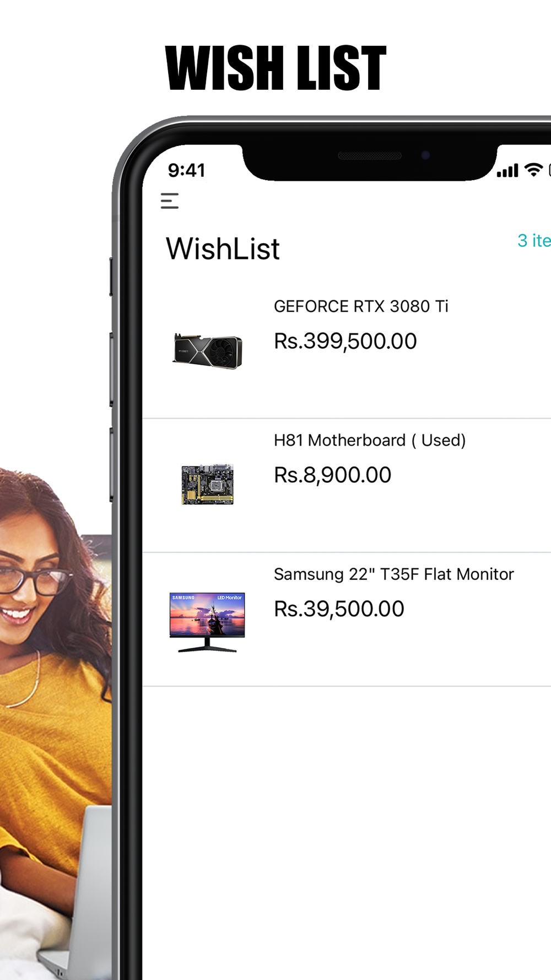This screenshot has height=980, width=551.
Task: Open H81 Motherboard product image
Action: pos(207,484)
